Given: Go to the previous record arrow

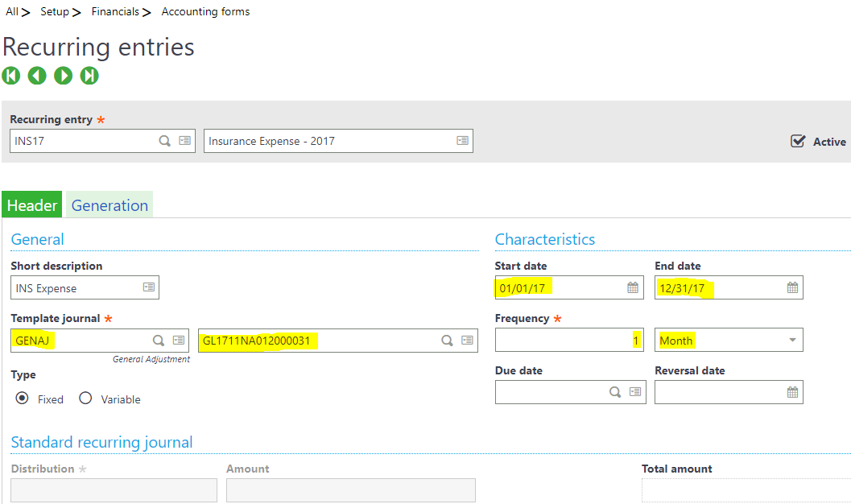Looking at the screenshot, I should pyautogui.click(x=37, y=76).
